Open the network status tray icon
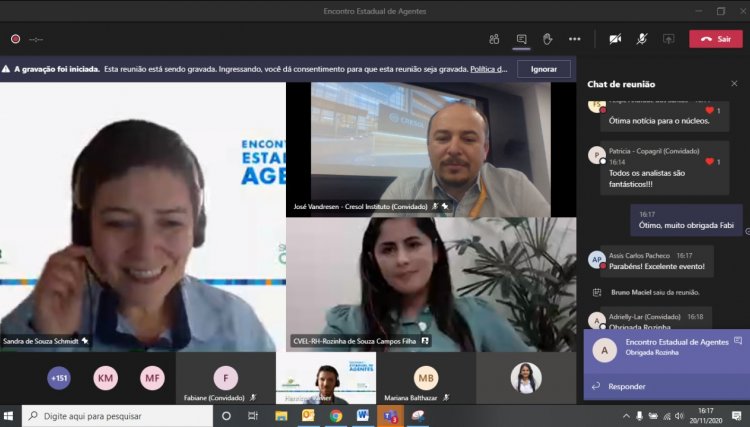Image resolution: width=750 pixels, height=427 pixels. (x=666, y=416)
